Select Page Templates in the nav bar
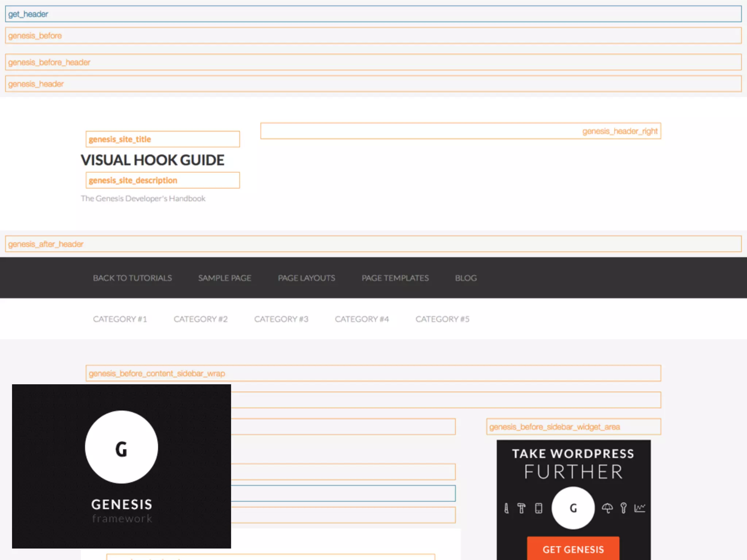This screenshot has width=747, height=560. click(x=395, y=278)
